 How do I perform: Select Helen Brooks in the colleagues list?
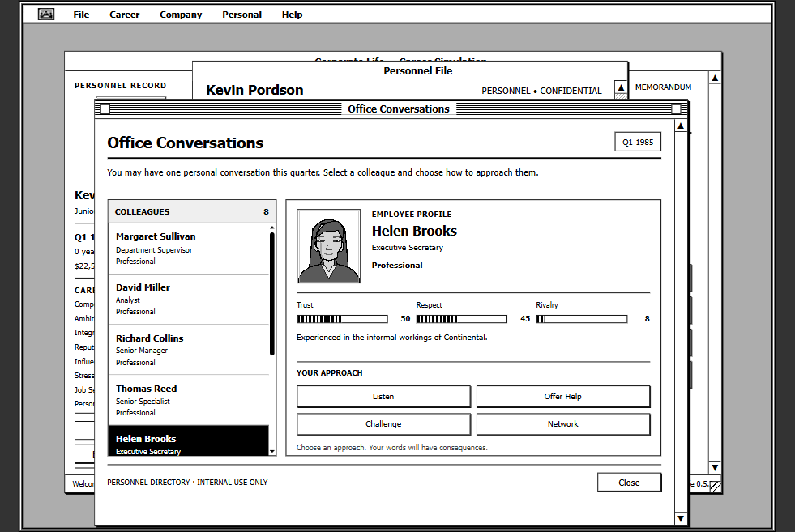pyautogui.click(x=189, y=440)
